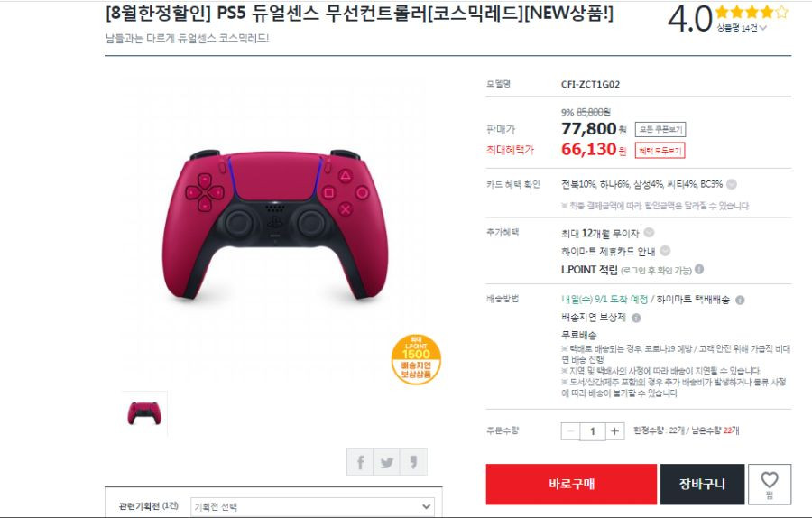Decrease order quantity with minus button
The width and height of the screenshot is (812, 518).
[x=571, y=431]
